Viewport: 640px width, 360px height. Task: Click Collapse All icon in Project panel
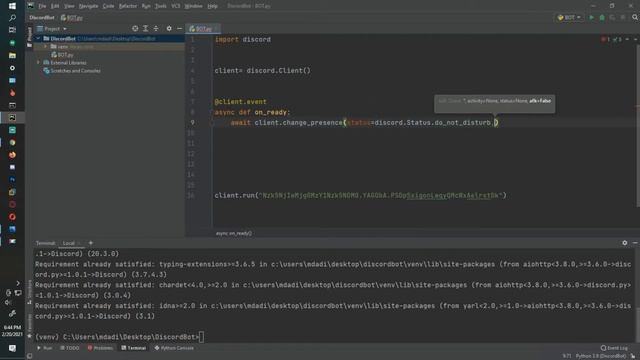coord(156,29)
